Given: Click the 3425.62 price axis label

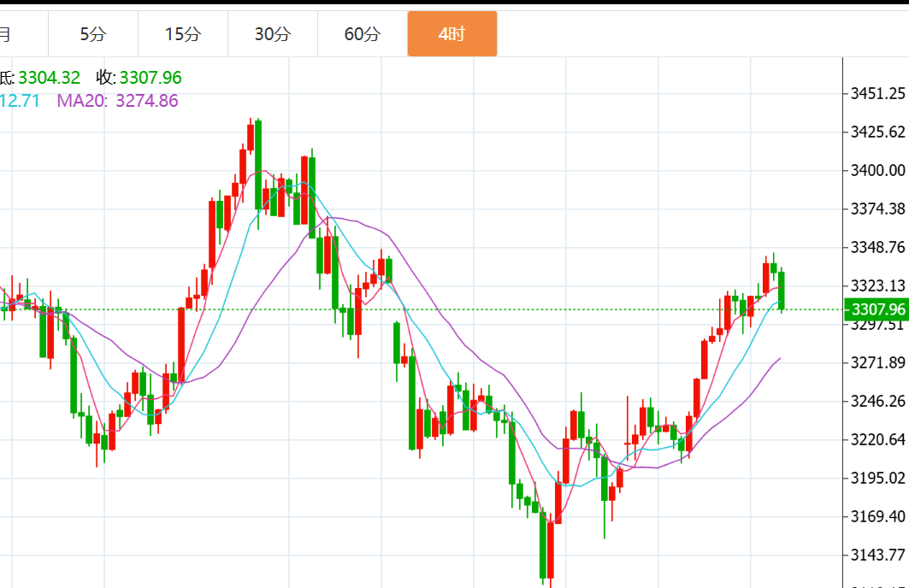Looking at the screenshot, I should (x=877, y=132).
